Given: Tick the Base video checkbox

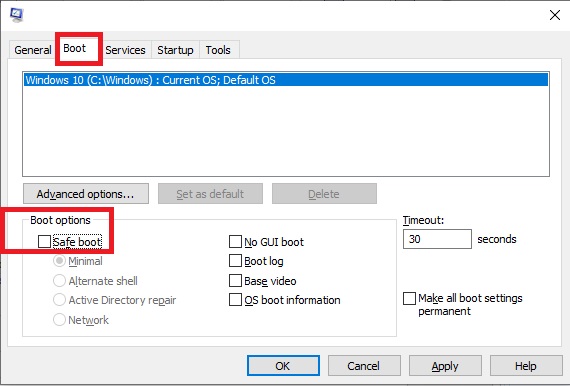Looking at the screenshot, I should click(x=236, y=281).
